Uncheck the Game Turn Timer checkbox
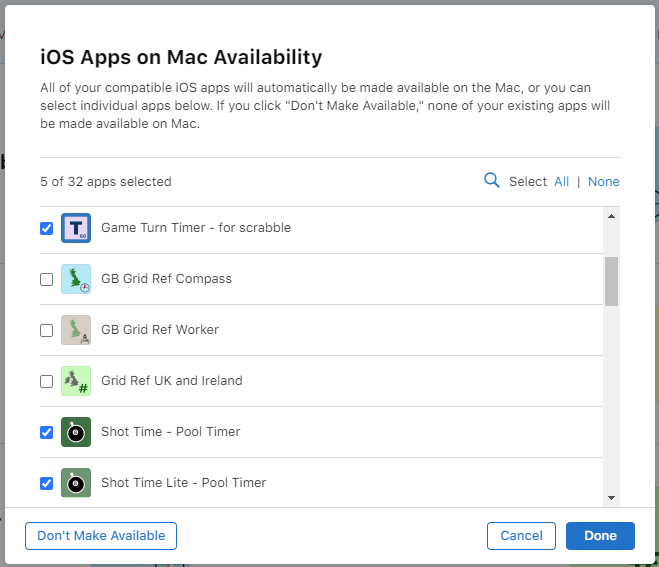Viewport: 659px width, 567px height. pyautogui.click(x=47, y=228)
